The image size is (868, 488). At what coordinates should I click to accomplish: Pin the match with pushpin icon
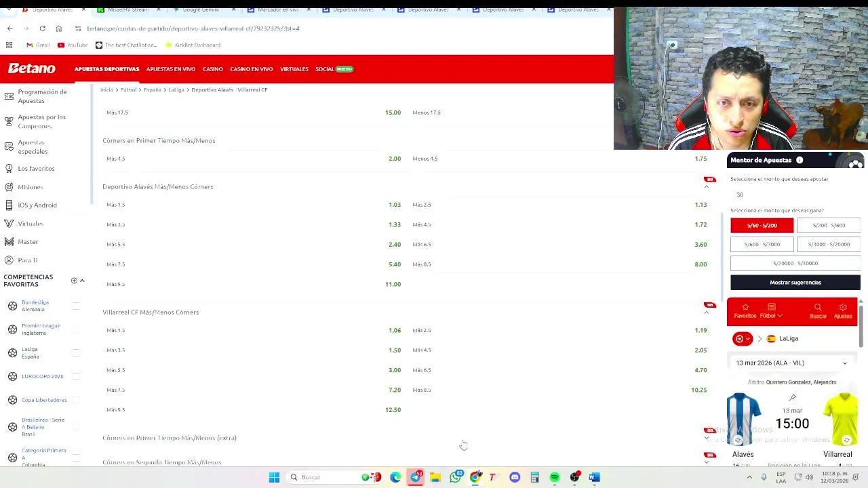pyautogui.click(x=792, y=397)
